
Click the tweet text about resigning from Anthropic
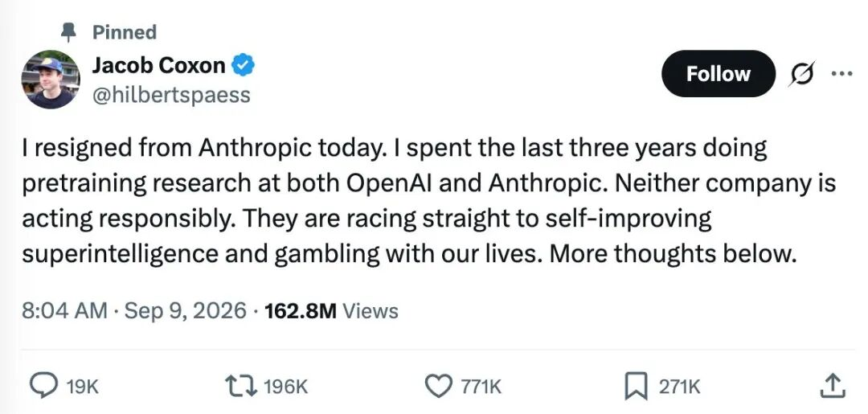coord(429,201)
